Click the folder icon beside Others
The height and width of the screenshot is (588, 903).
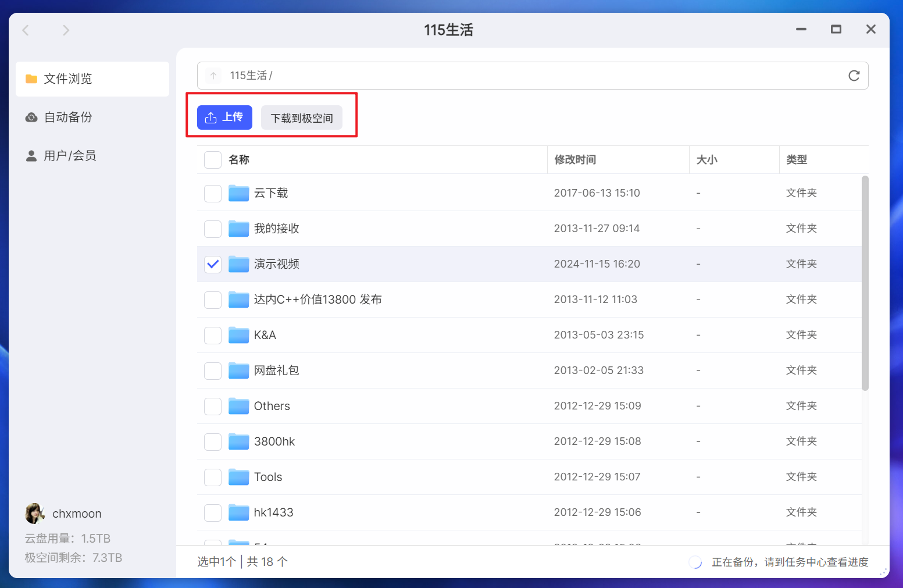pyautogui.click(x=238, y=406)
